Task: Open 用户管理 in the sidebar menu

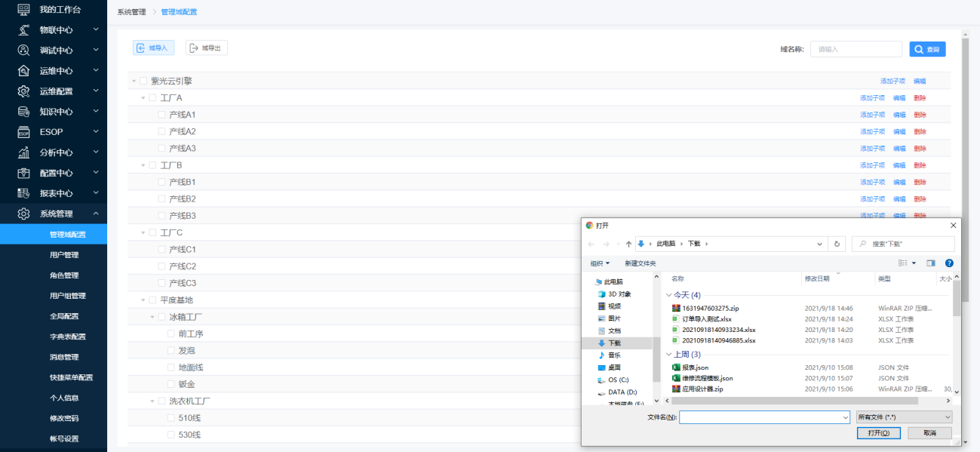Action: [x=64, y=255]
